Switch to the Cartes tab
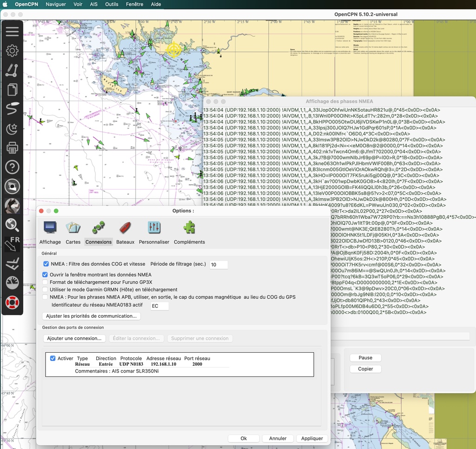The height and width of the screenshot is (449, 476). [73, 233]
